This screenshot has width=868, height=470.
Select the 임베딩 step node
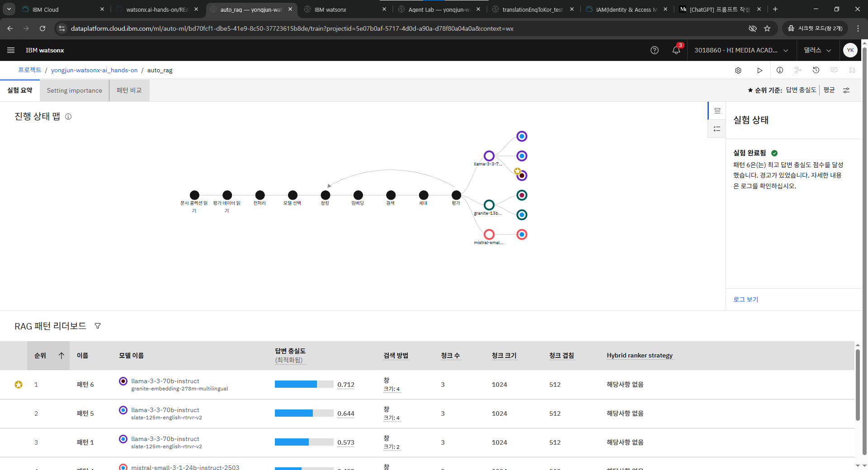click(x=358, y=195)
